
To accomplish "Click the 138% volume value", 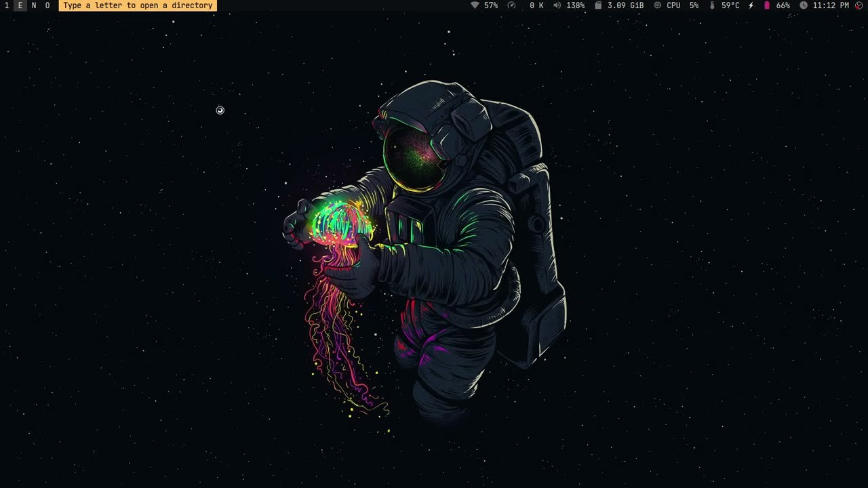I will click(x=576, y=5).
